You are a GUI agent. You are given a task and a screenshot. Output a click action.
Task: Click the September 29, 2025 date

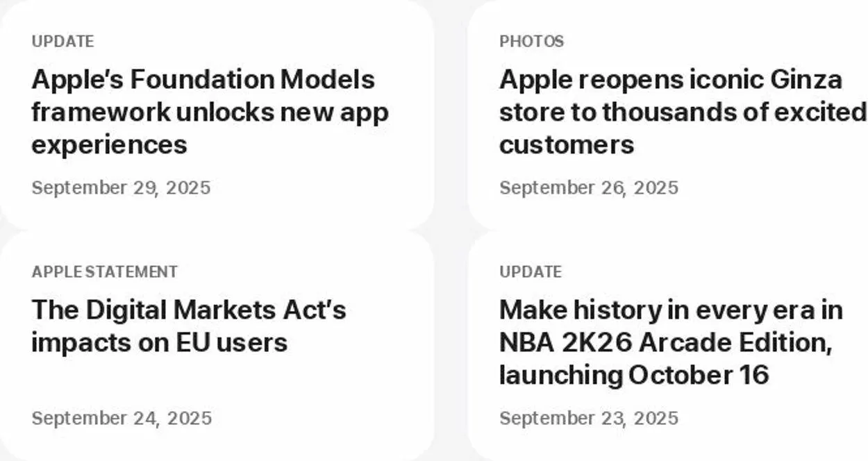coord(121,188)
